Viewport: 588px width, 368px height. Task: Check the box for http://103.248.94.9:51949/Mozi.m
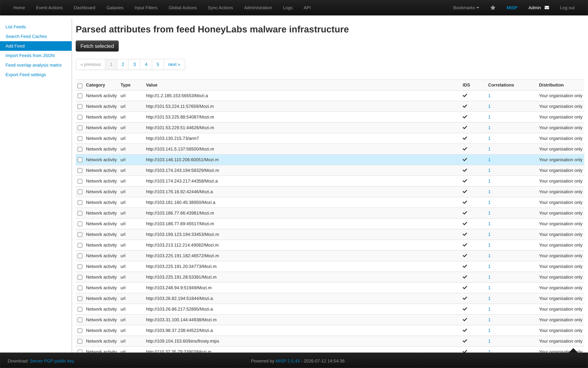click(80, 288)
